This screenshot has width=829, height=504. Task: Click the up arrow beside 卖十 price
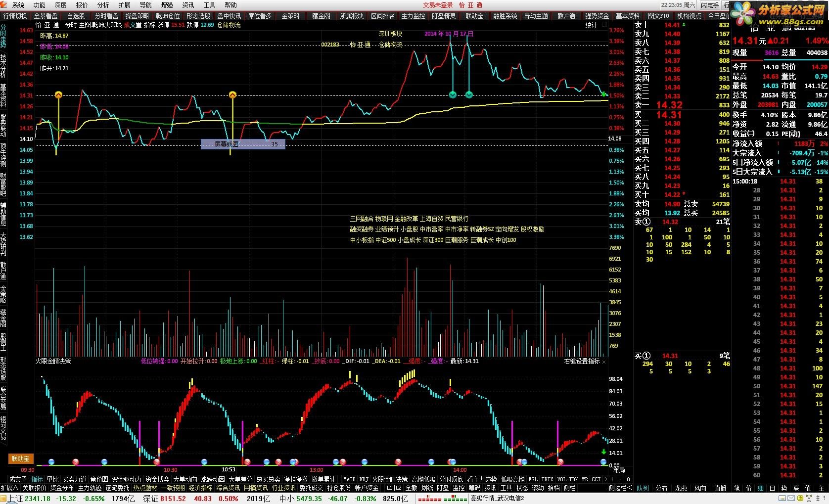click(684, 25)
